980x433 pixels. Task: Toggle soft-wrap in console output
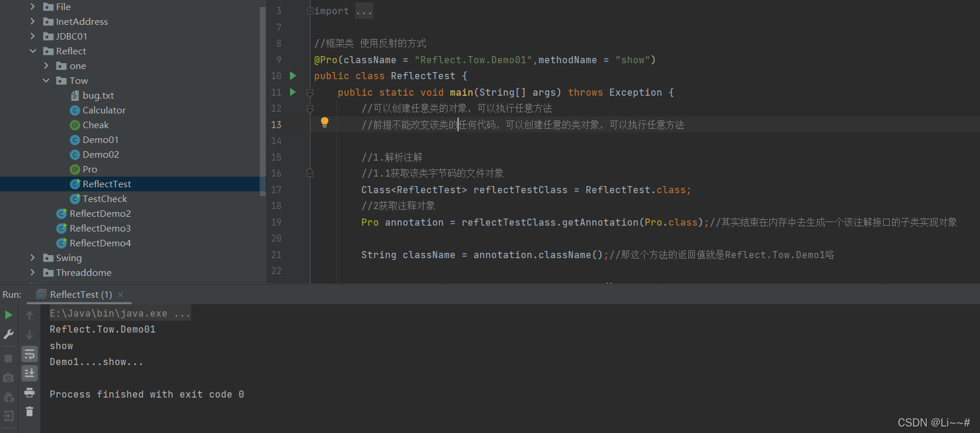click(30, 354)
